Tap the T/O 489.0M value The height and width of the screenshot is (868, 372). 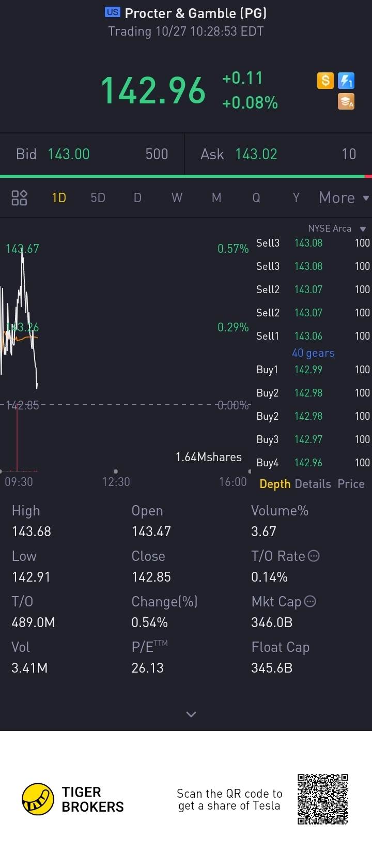click(33, 622)
